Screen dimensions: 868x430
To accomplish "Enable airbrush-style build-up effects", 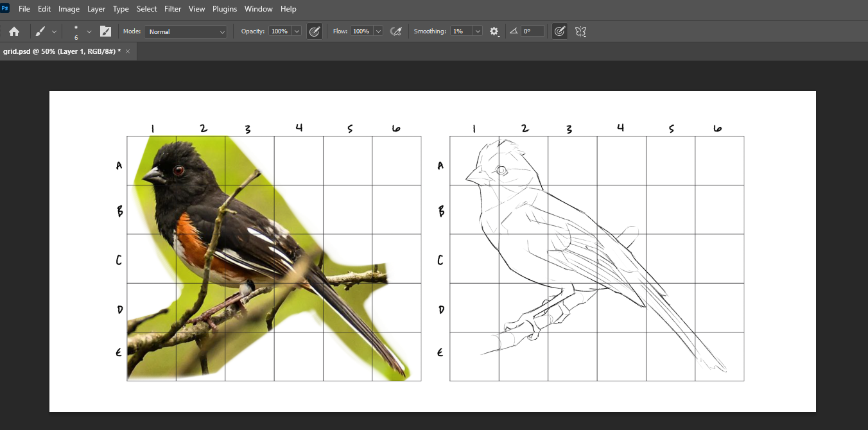I will pyautogui.click(x=396, y=31).
